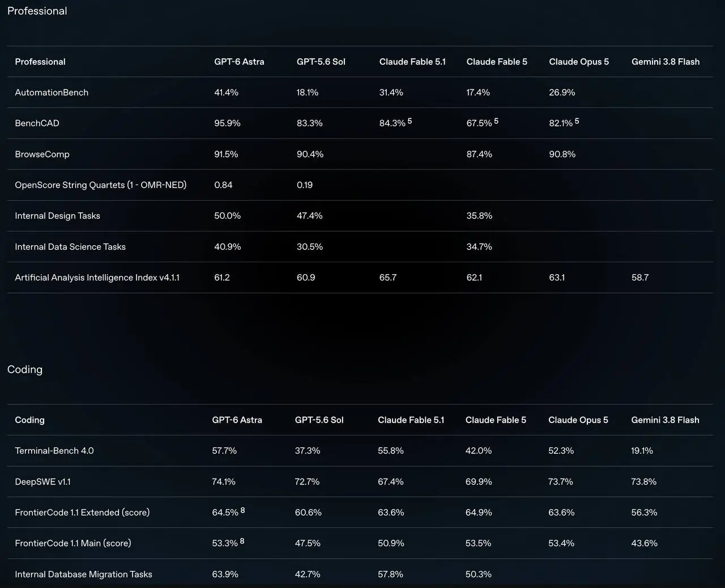
Task: Select the OpenScore String Quartets row label
Action: 100,185
